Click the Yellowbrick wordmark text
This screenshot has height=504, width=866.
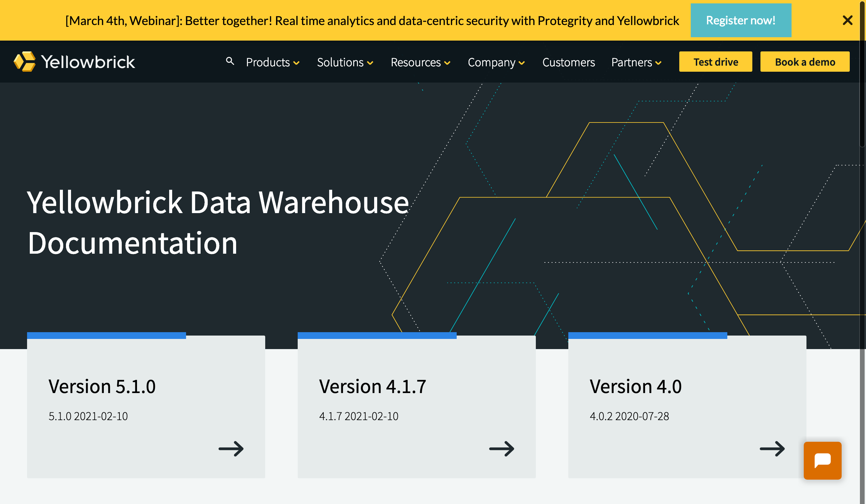coord(88,62)
